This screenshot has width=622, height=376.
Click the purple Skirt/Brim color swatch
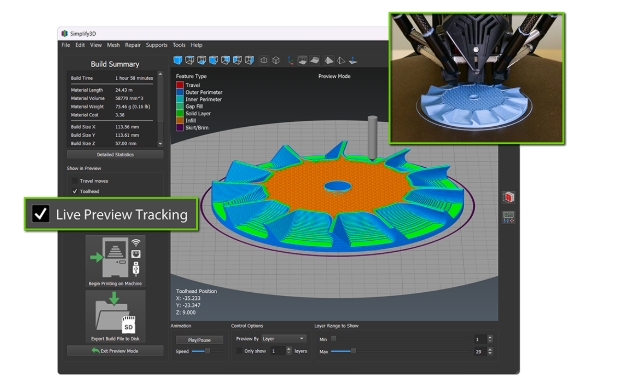[x=180, y=127]
